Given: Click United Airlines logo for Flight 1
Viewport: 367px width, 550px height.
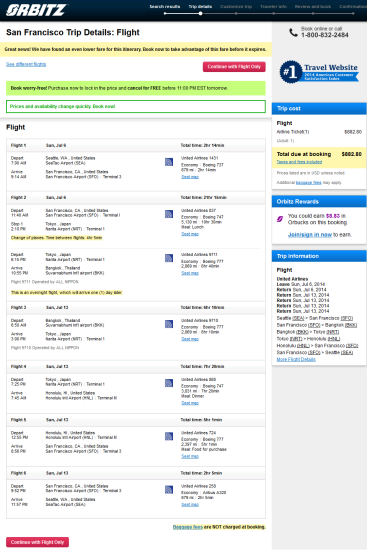Looking at the screenshot, I should [x=169, y=162].
